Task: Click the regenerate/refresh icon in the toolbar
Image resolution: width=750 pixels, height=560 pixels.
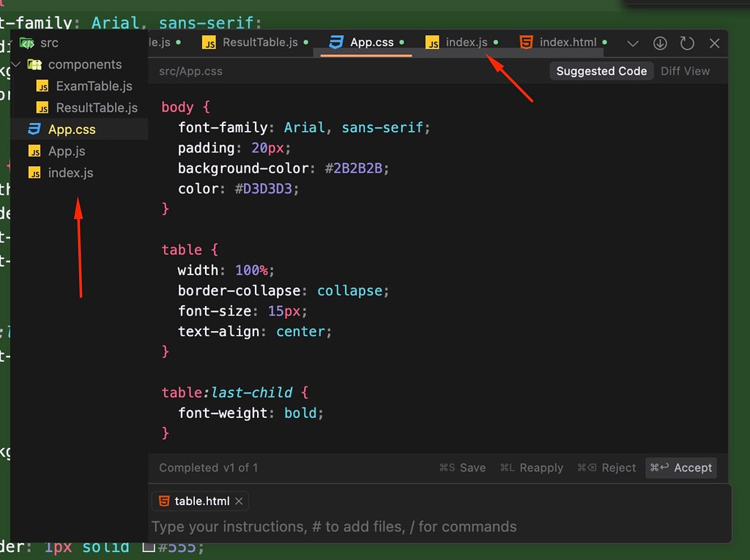Action: pyautogui.click(x=687, y=43)
